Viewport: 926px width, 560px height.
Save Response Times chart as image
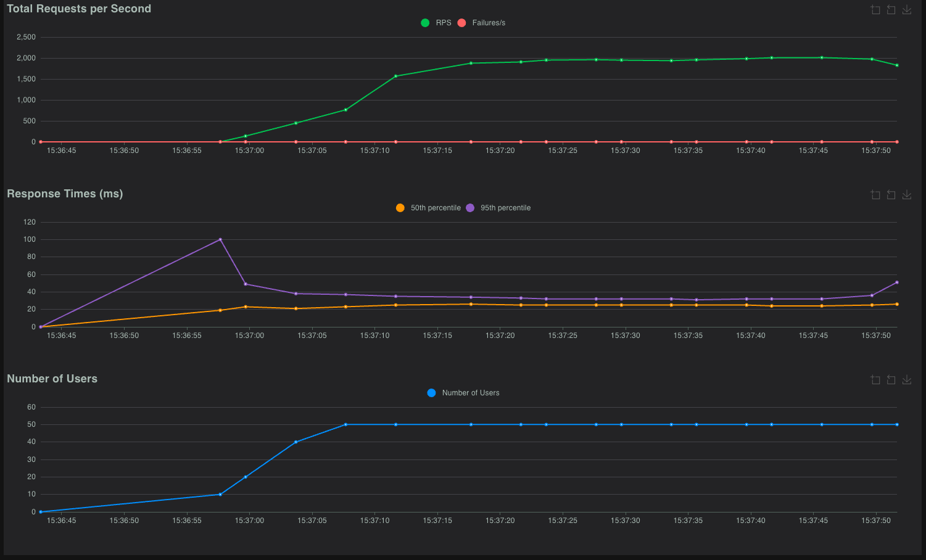(x=907, y=195)
